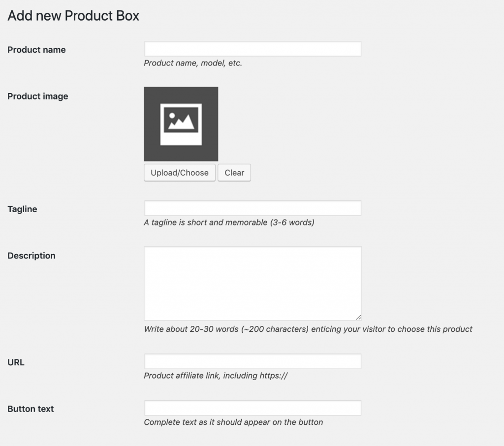Click the 'Description' field label
This screenshot has width=504, height=446.
pos(31,256)
